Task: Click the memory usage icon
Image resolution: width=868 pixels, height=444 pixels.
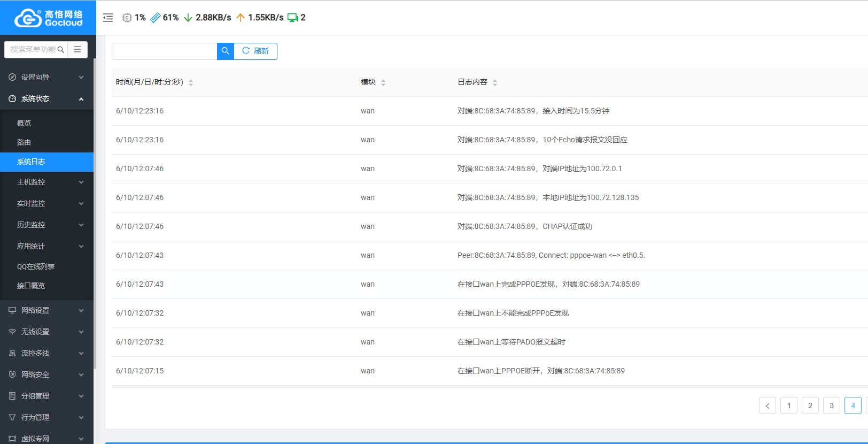Action: (x=156, y=18)
